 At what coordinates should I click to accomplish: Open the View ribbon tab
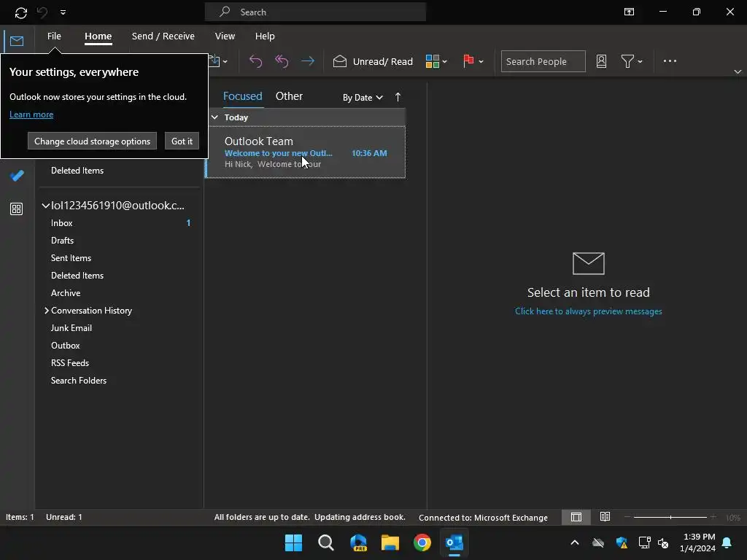pyautogui.click(x=225, y=36)
